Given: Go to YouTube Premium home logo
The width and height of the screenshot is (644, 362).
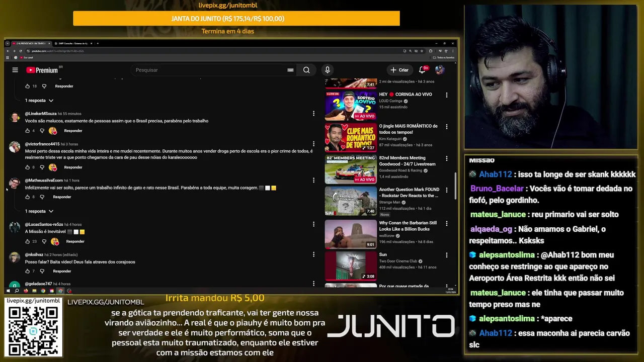Looking at the screenshot, I should click(42, 70).
